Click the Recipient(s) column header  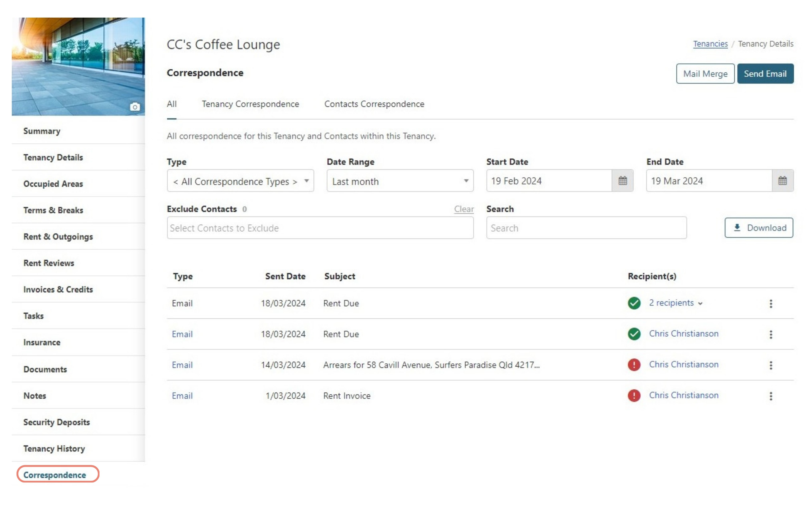coord(652,276)
